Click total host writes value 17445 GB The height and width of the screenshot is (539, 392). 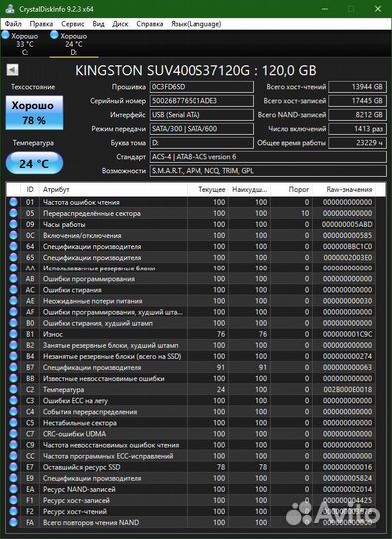358,101
